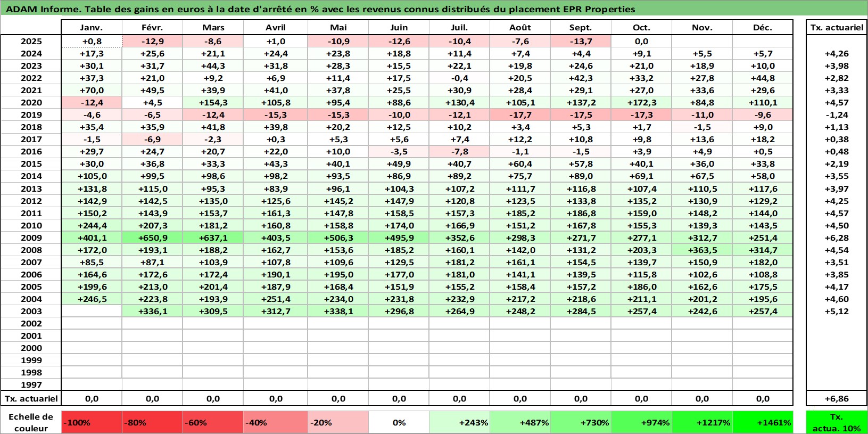Click the Echelle de couleur label

click(x=31, y=422)
